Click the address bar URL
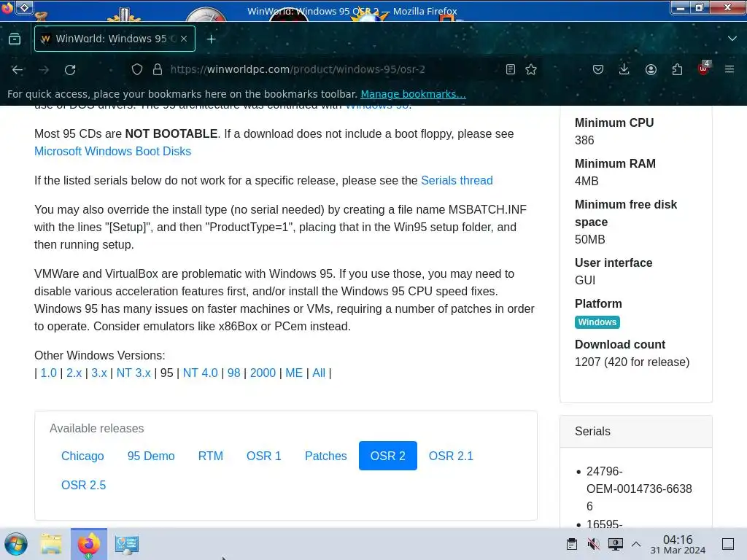This screenshot has width=747, height=560. (x=298, y=69)
